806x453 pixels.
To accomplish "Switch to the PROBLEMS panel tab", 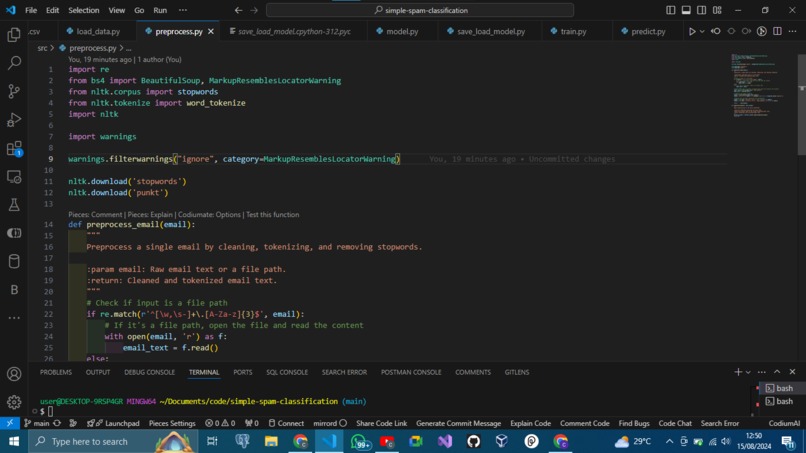I will 56,372.
